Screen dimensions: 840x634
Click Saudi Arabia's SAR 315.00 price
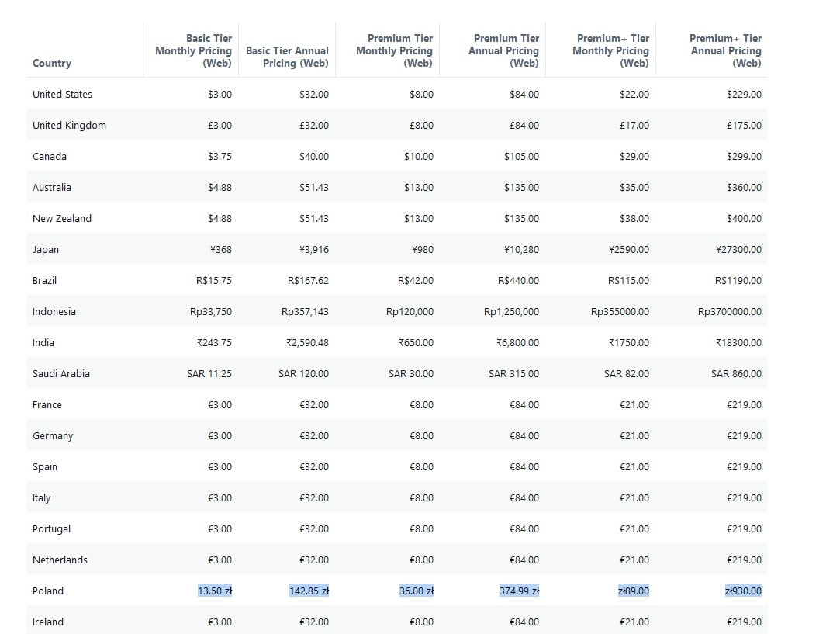click(x=513, y=373)
